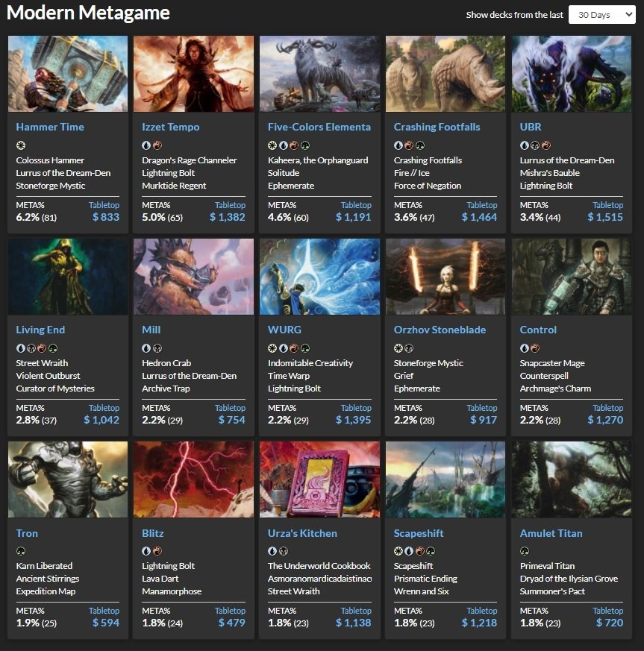
Task: Open the Orzhov Stoneblade deck link
Action: [x=440, y=330]
